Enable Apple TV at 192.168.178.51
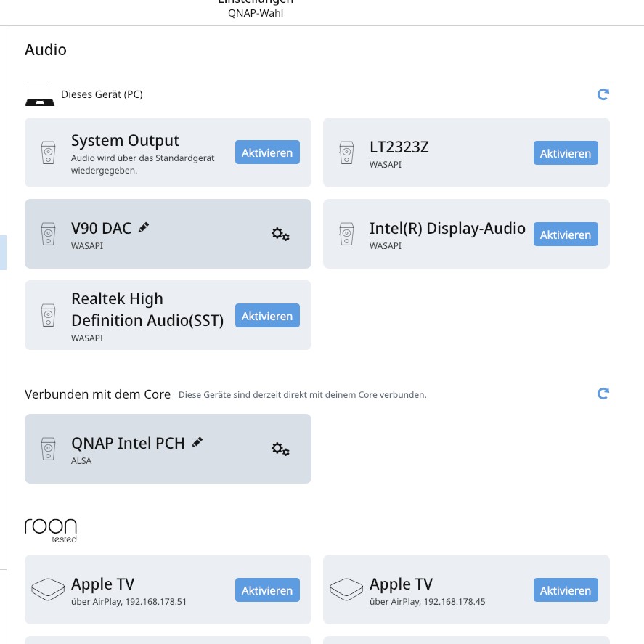Screen dimensions: 644x644 click(267, 590)
